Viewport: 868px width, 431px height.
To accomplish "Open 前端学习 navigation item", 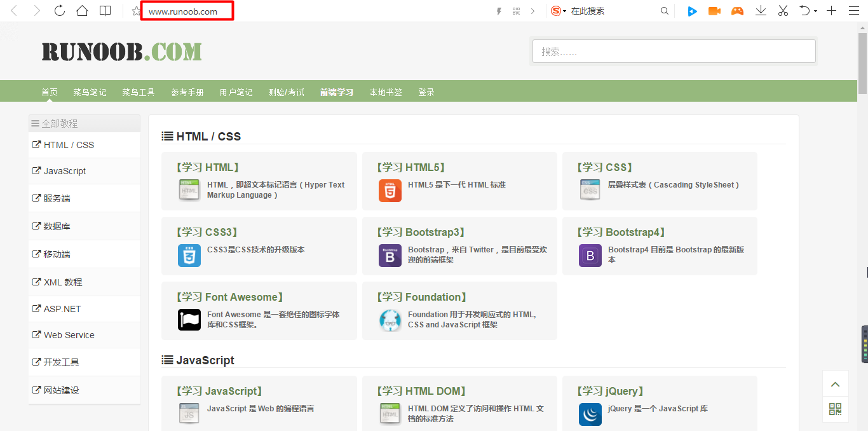I will tap(337, 92).
